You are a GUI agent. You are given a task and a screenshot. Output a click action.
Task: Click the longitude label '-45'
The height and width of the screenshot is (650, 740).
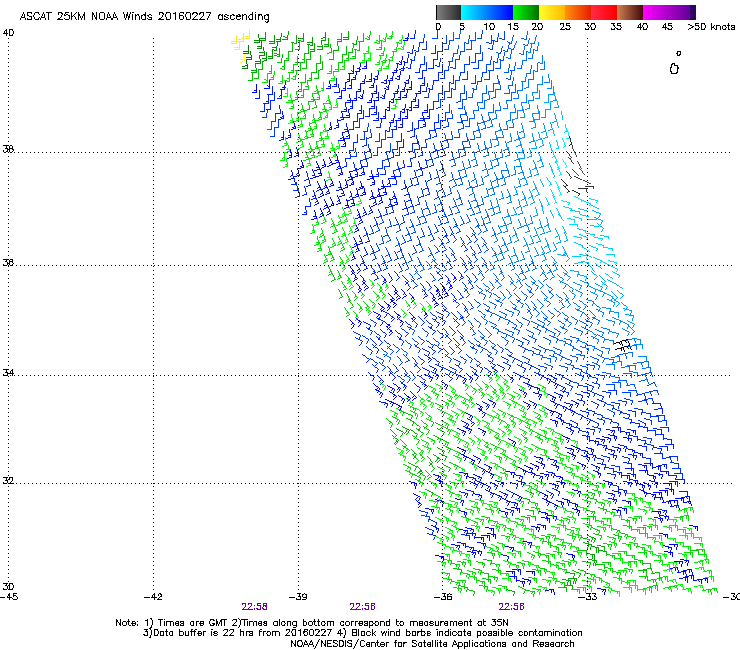(9, 597)
